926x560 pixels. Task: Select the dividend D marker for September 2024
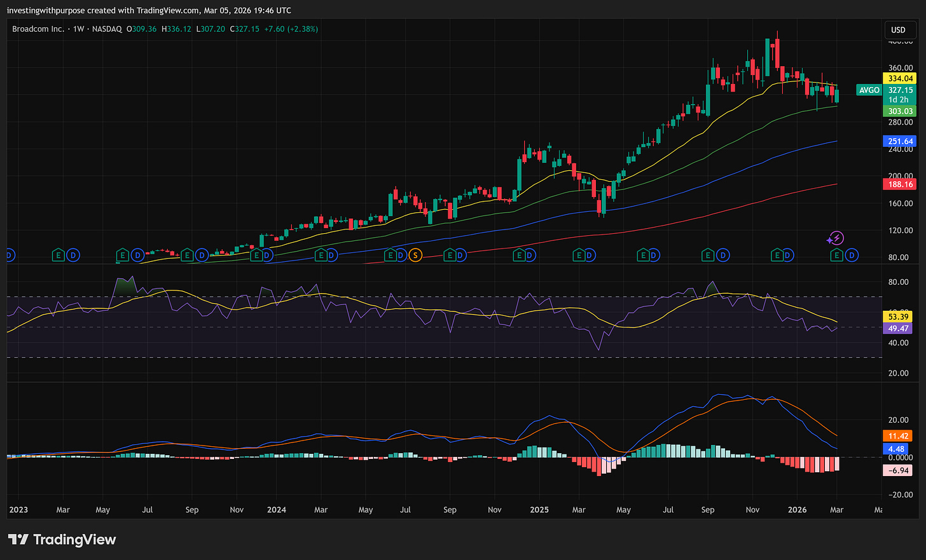coord(460,256)
